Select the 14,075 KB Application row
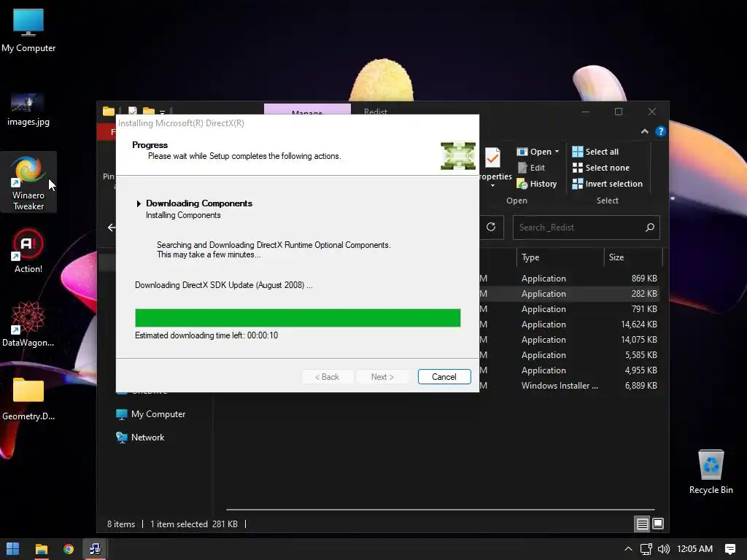747x560 pixels. click(x=570, y=340)
